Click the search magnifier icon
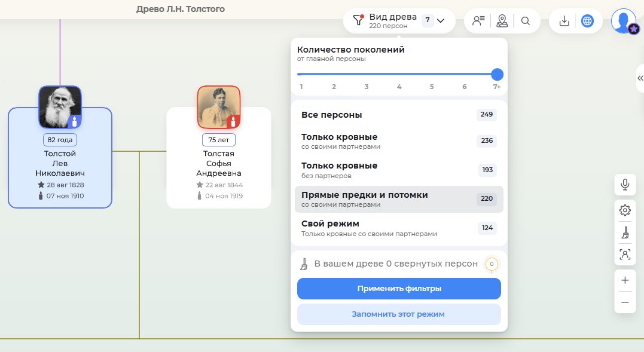 [526, 21]
